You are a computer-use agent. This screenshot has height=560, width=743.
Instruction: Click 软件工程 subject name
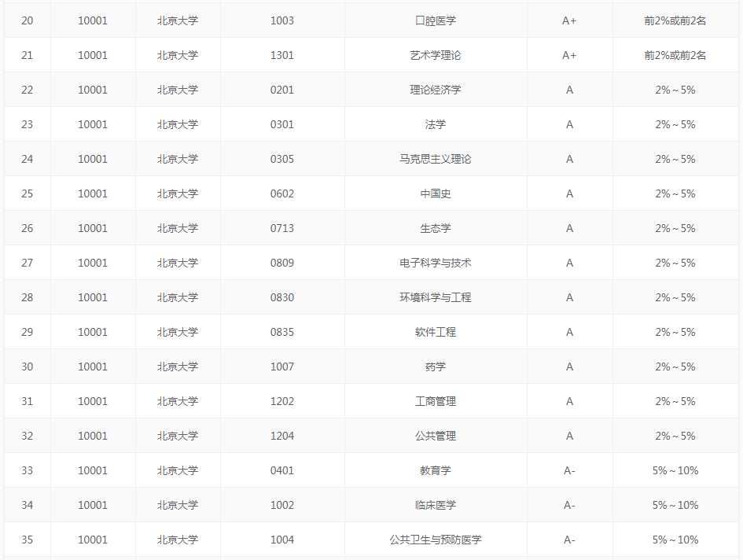[x=436, y=332]
